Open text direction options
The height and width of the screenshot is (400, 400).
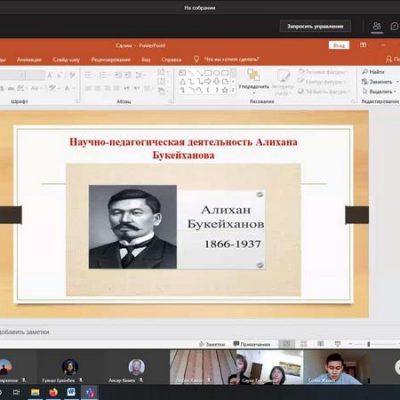click(162, 72)
